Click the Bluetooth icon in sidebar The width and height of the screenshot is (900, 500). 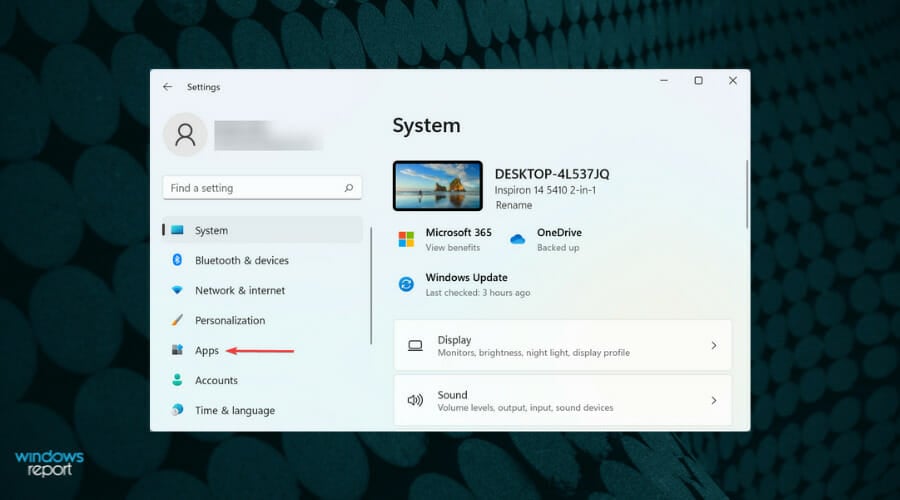pos(177,260)
